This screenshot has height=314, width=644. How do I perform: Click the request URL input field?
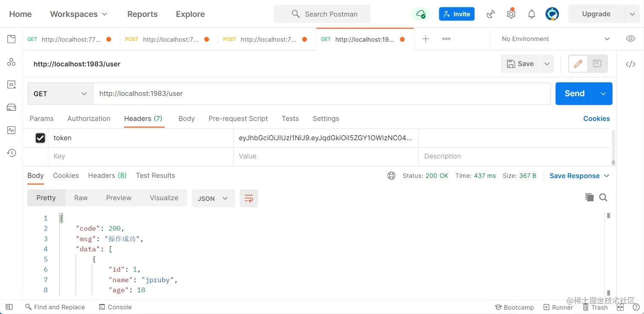pos(322,94)
